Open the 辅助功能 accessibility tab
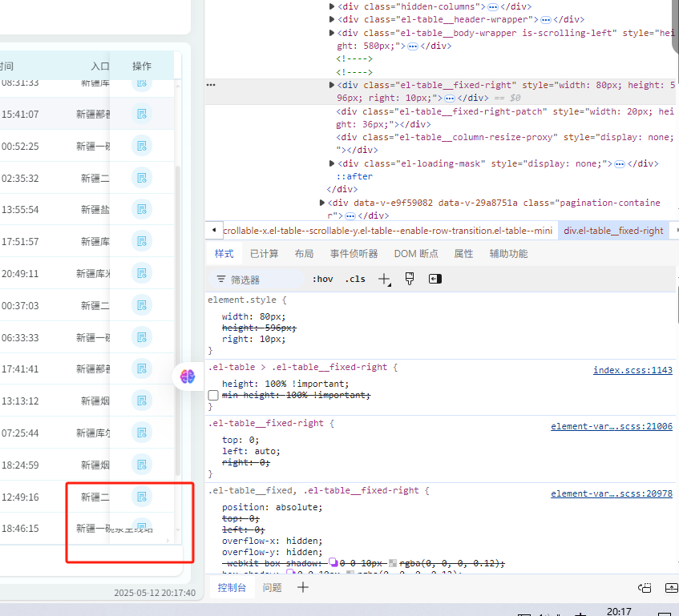The height and width of the screenshot is (616, 679). point(508,254)
